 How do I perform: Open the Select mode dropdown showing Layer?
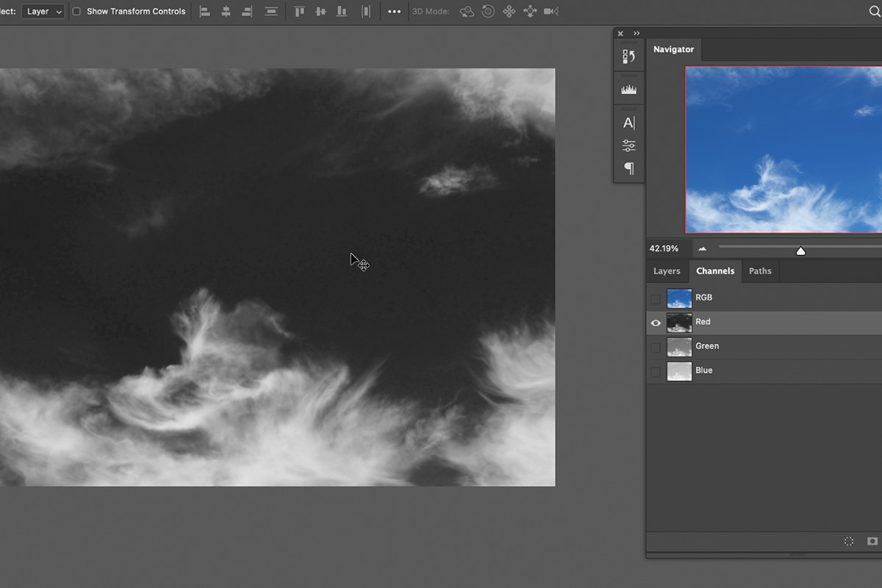pyautogui.click(x=43, y=11)
